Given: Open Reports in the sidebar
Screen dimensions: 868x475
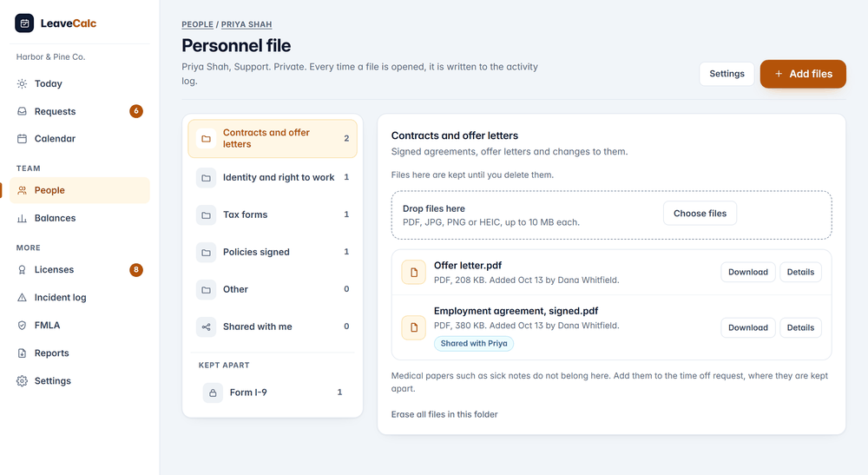Looking at the screenshot, I should (x=80, y=353).
